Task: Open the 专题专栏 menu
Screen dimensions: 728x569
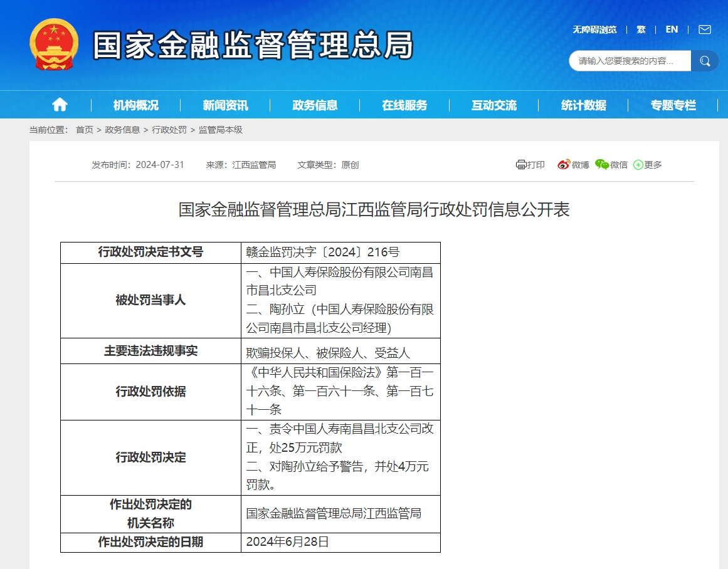Action: 673,105
